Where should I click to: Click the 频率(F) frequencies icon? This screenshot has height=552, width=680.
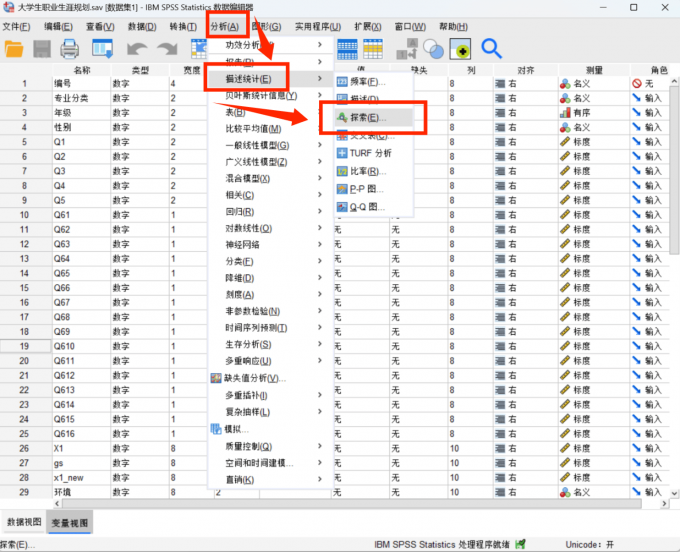[342, 82]
